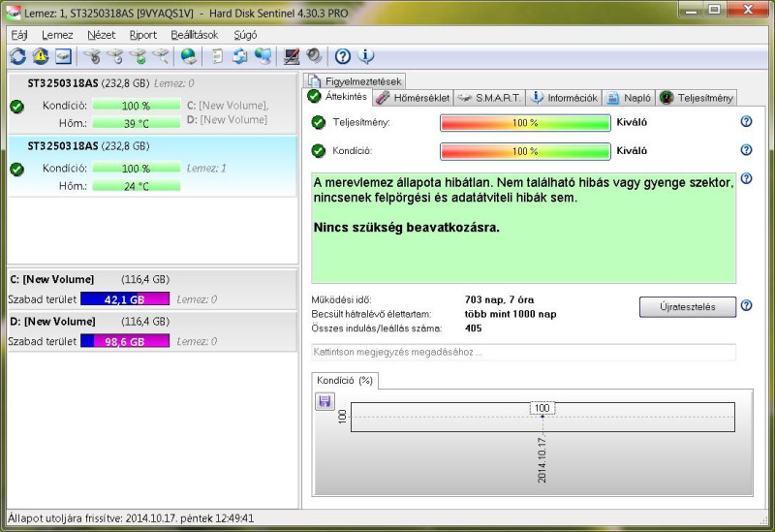Image resolution: width=775 pixels, height=532 pixels.
Task: Click the Kondíció 100 % gradient bar in overview
Action: (x=525, y=151)
